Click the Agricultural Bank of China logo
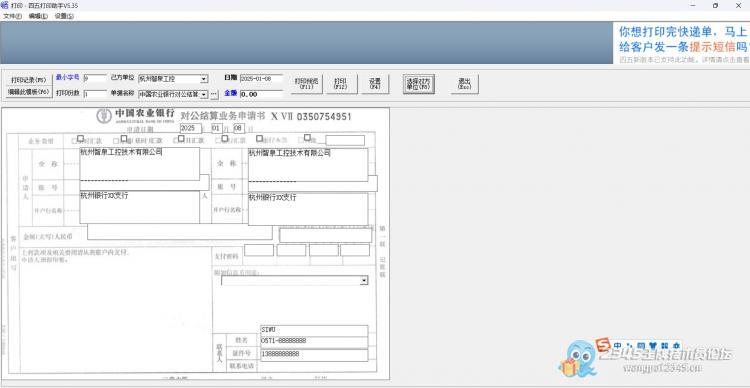The height and width of the screenshot is (388, 750). (104, 116)
